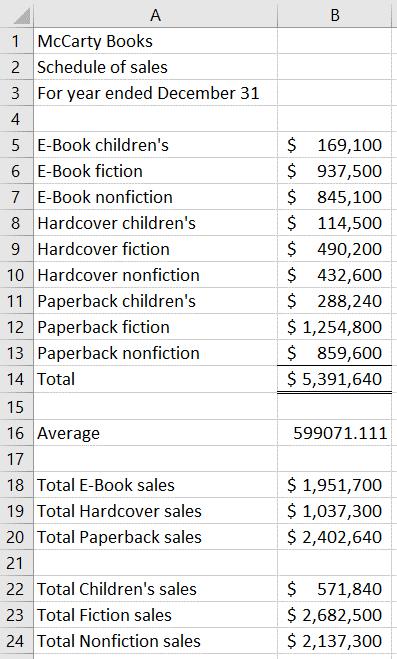Viewport: 397px width, 659px height.
Task: Click the For year ended December 31 cell
Action: coord(155,93)
